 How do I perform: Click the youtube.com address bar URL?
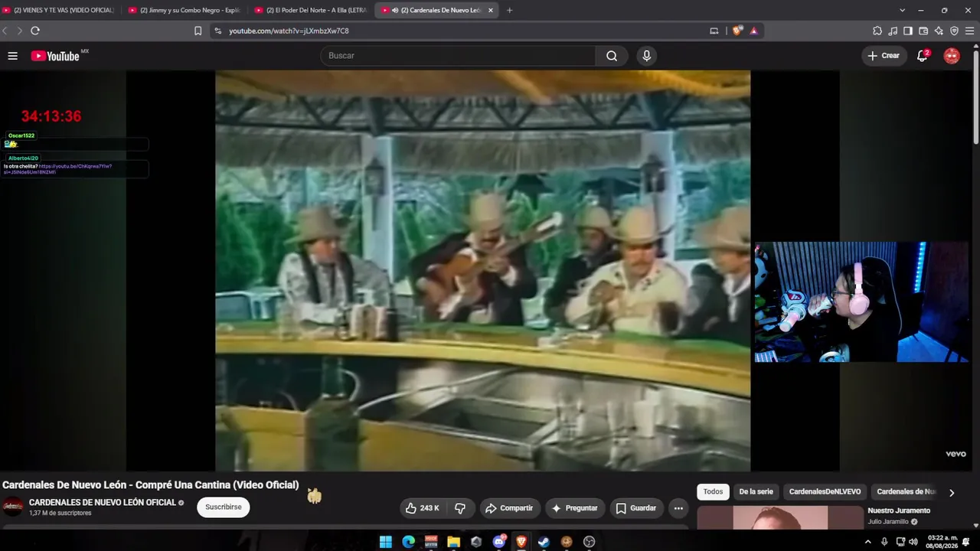(289, 31)
